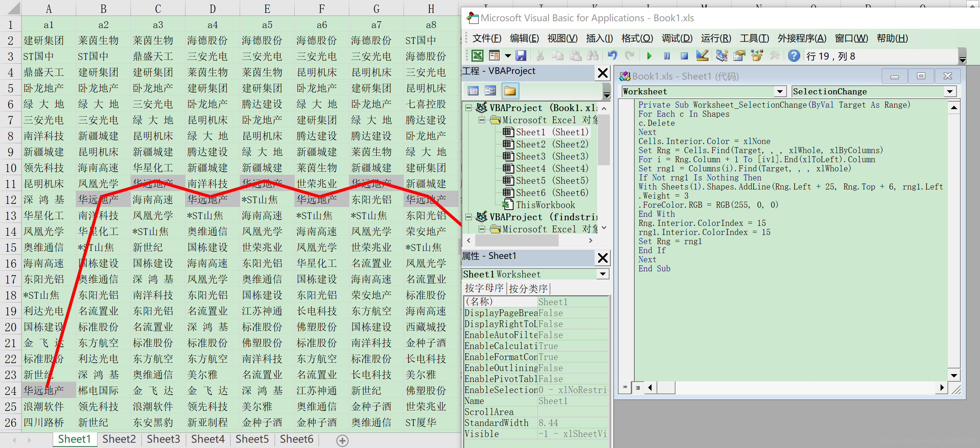Switch to the 按字母序 properties tab
Viewport: 980px width, 448px height.
tap(484, 288)
